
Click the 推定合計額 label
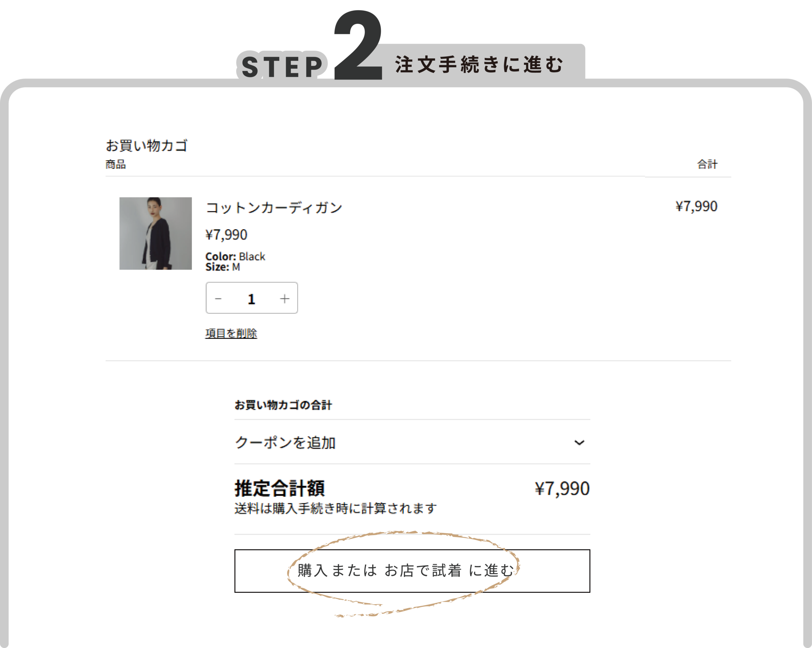[279, 488]
